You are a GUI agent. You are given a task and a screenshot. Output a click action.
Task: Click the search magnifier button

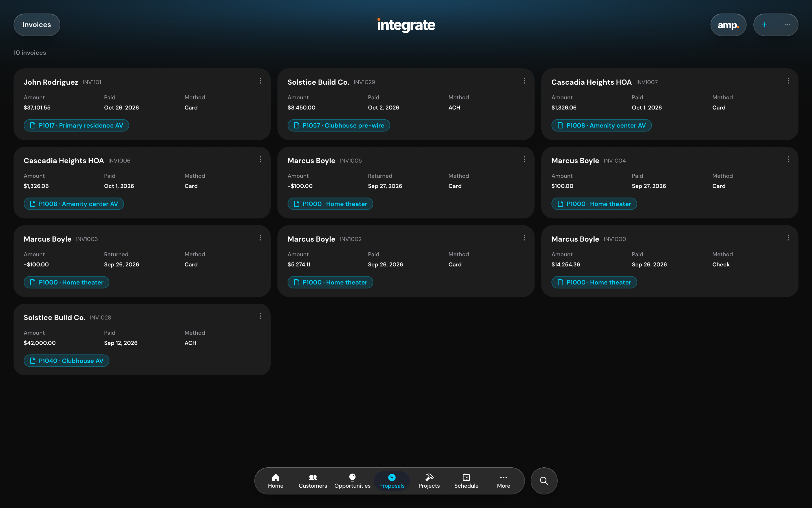click(544, 481)
